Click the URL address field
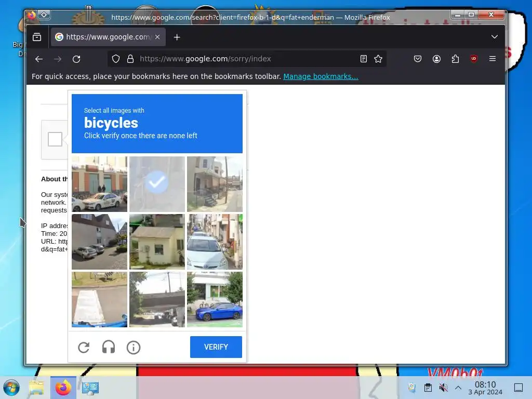 coord(247,59)
